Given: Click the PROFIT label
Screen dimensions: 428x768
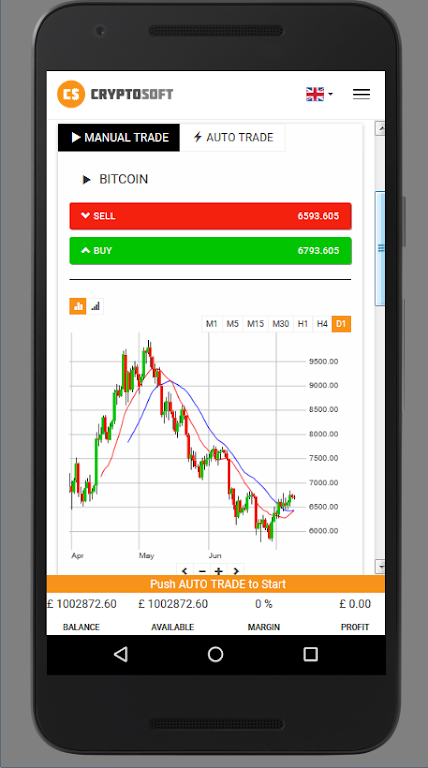Looking at the screenshot, I should pos(355,627).
